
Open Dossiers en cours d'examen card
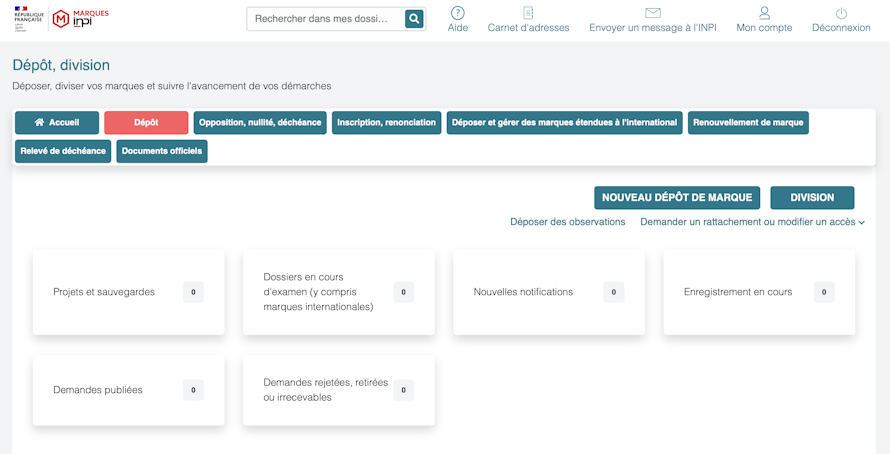[339, 292]
